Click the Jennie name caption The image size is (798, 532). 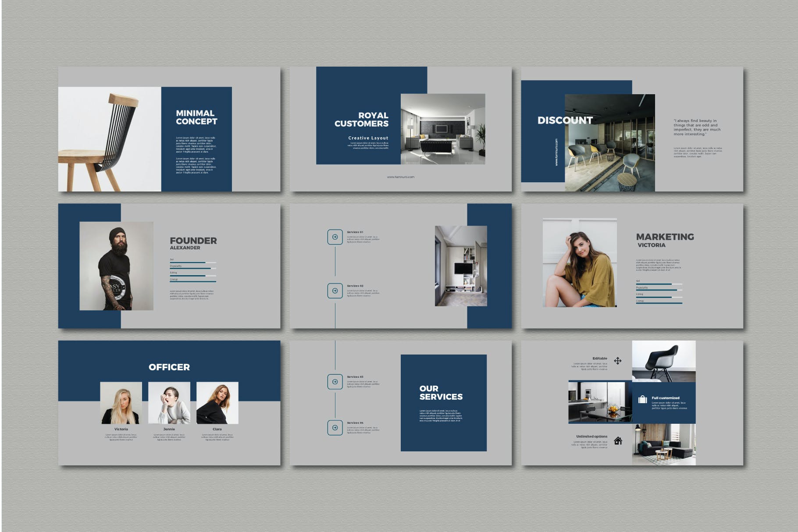coord(169,429)
